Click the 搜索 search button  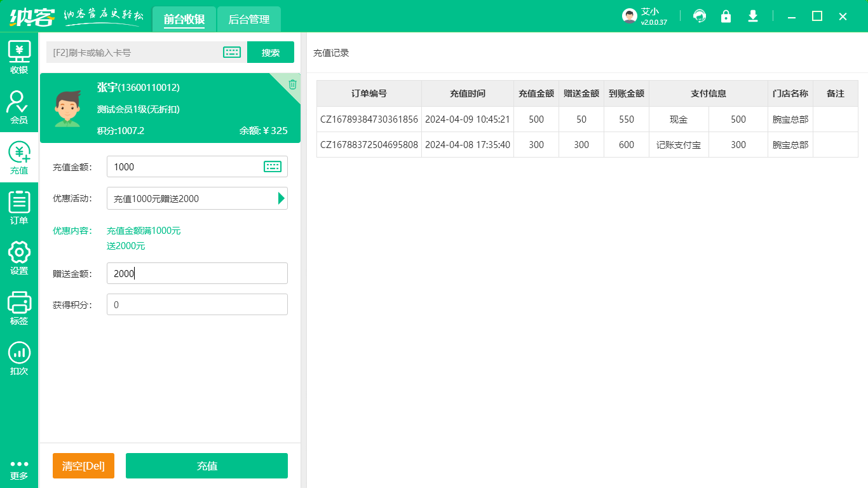click(271, 52)
